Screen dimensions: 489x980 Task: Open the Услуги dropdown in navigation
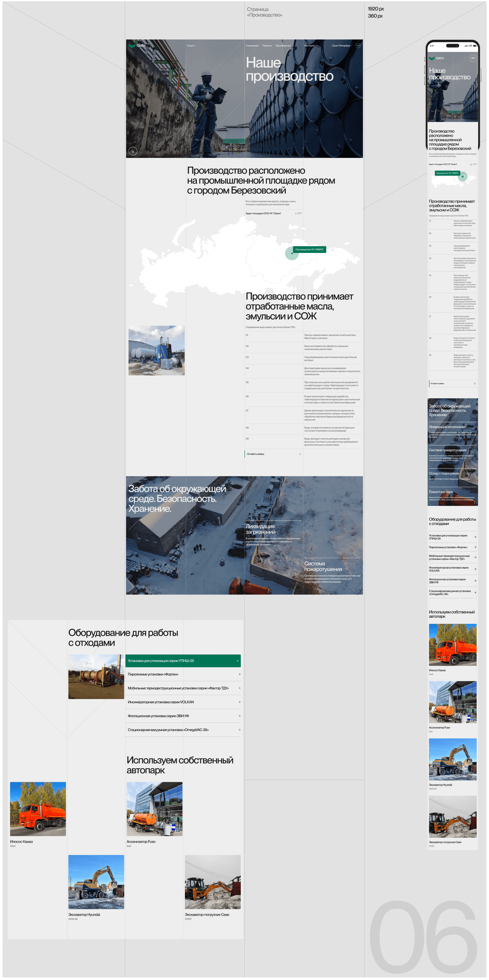click(192, 46)
